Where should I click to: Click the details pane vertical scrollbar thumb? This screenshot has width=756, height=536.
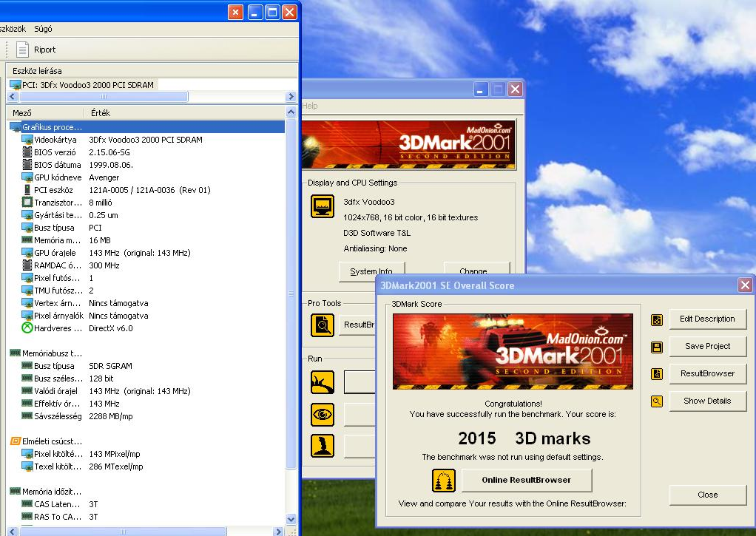291,293
